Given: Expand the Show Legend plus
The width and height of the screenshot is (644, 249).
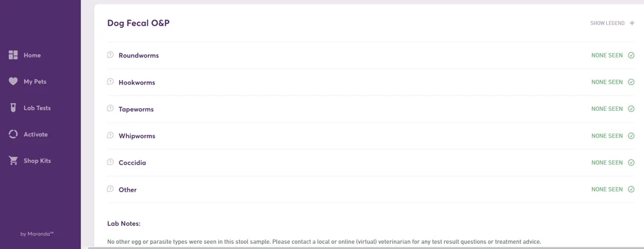Looking at the screenshot, I should coord(632,23).
